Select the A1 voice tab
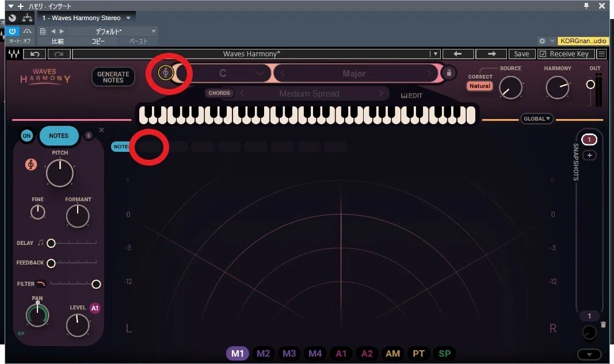The image size is (614, 364). click(341, 354)
